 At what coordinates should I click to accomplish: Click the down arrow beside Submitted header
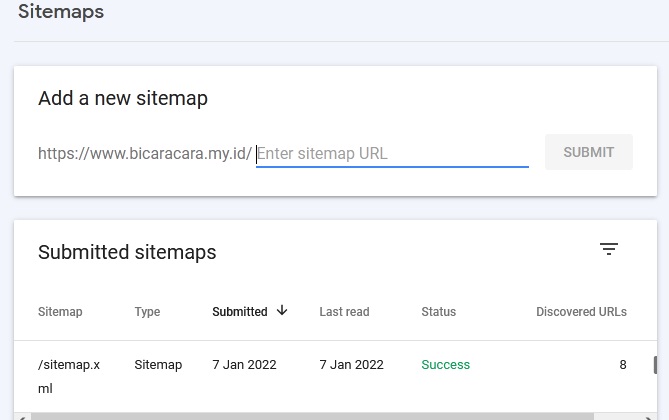[282, 310]
